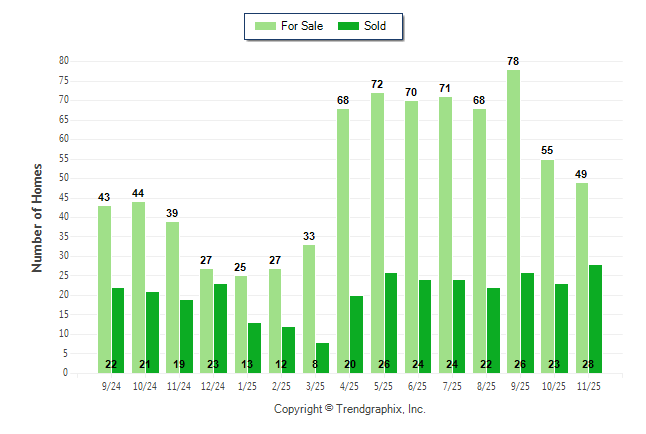Select the 4/25 For Sale bar showing 68

pos(343,240)
